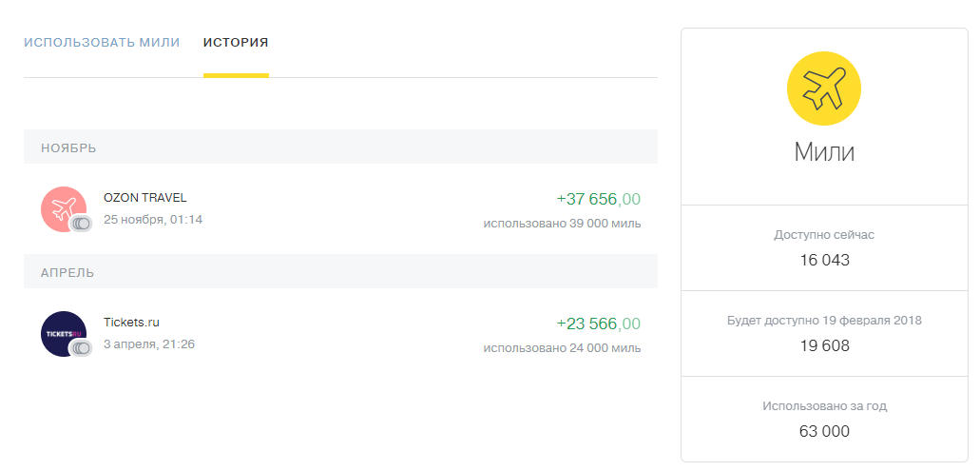The image size is (980, 471).
Task: Click the OZON TRAVEL pink airplane logo
Action: tap(63, 209)
